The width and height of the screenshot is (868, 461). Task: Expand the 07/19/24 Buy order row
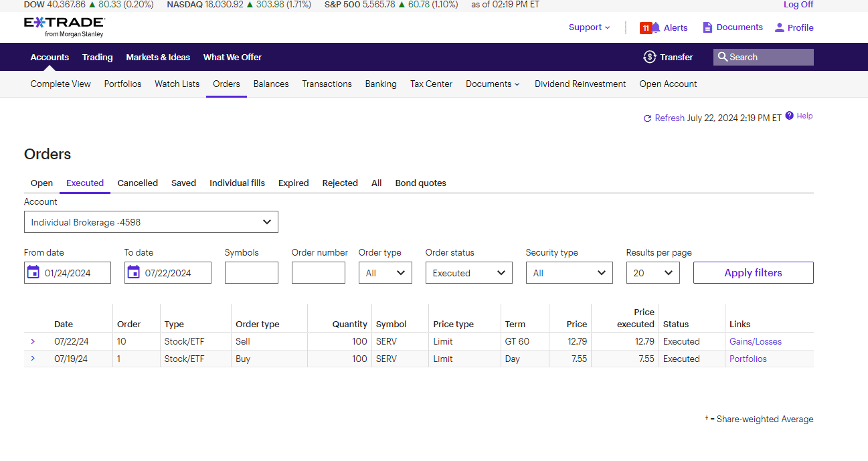click(x=33, y=359)
